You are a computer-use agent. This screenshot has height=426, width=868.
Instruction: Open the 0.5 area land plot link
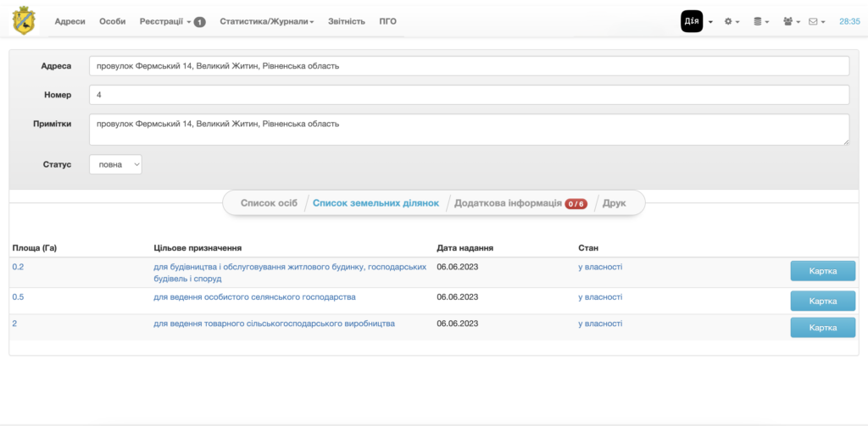(x=19, y=297)
